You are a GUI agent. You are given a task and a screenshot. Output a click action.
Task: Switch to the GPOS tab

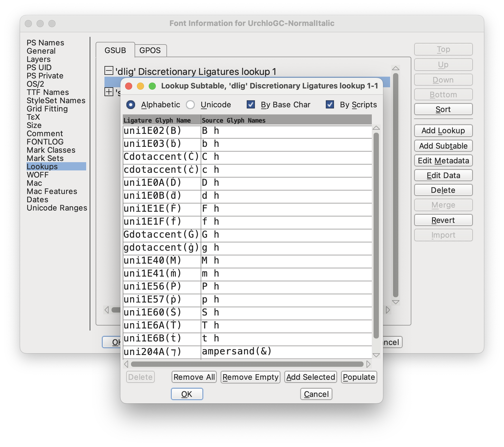coord(150,51)
